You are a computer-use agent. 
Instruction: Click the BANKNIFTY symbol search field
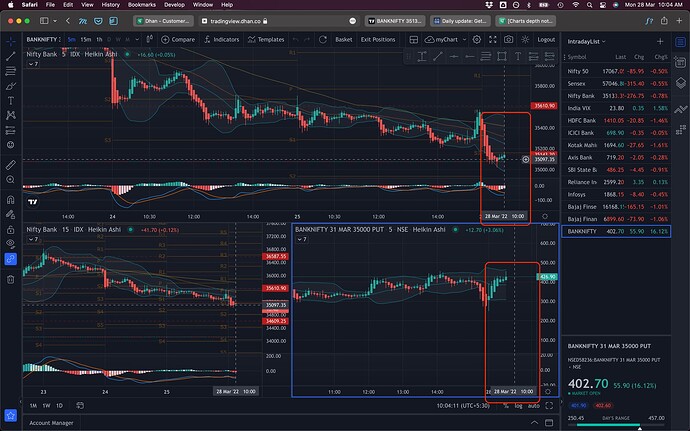tap(43, 40)
